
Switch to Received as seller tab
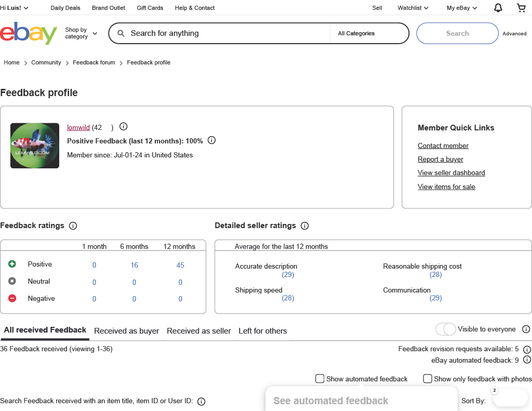coord(198,331)
